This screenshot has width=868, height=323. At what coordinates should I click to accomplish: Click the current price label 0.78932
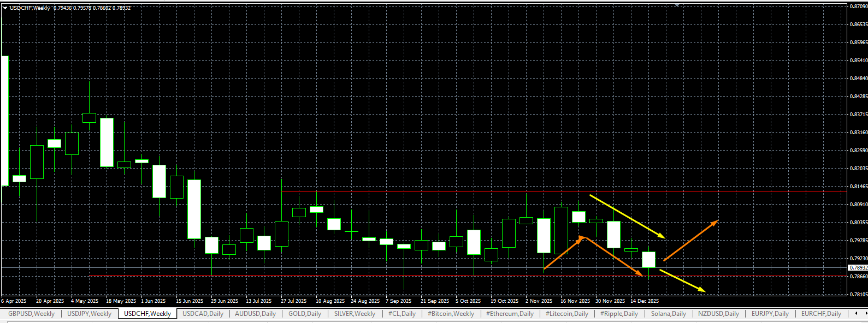pos(858,267)
